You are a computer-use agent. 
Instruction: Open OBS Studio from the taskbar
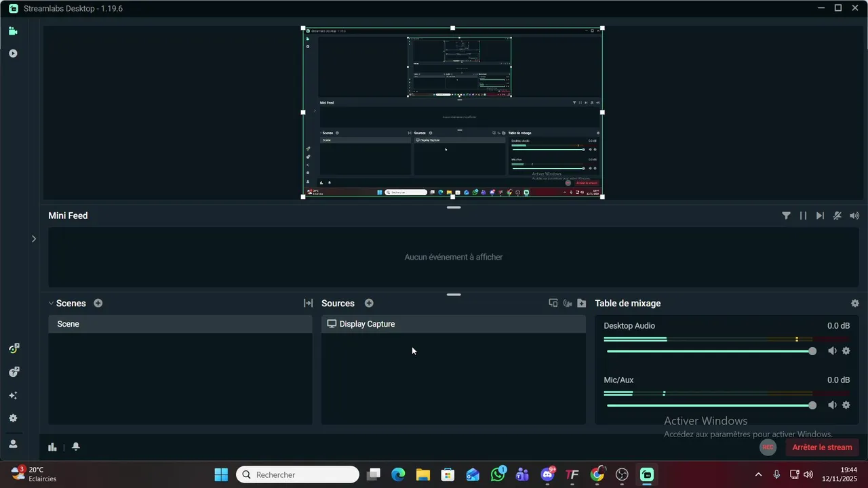(622, 474)
